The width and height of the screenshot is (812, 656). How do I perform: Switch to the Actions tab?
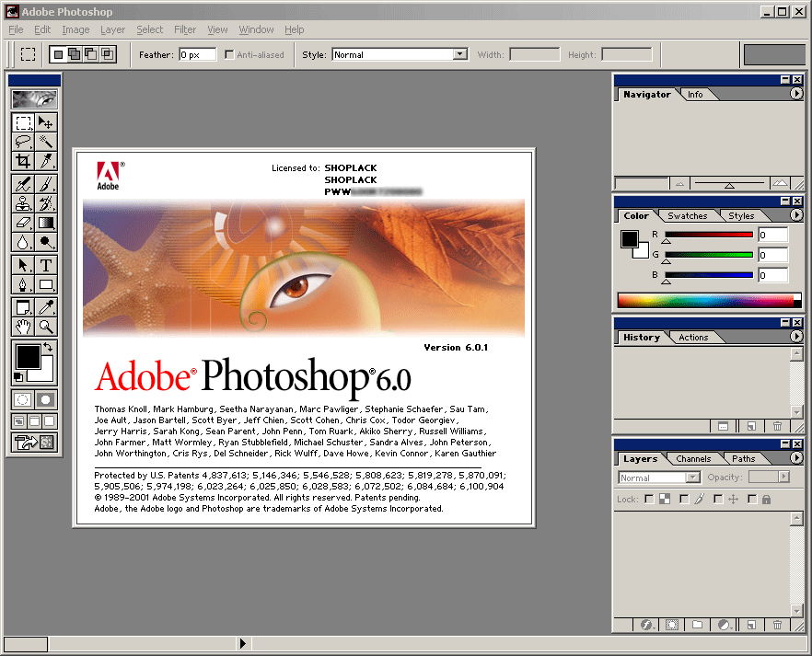pyautogui.click(x=693, y=338)
